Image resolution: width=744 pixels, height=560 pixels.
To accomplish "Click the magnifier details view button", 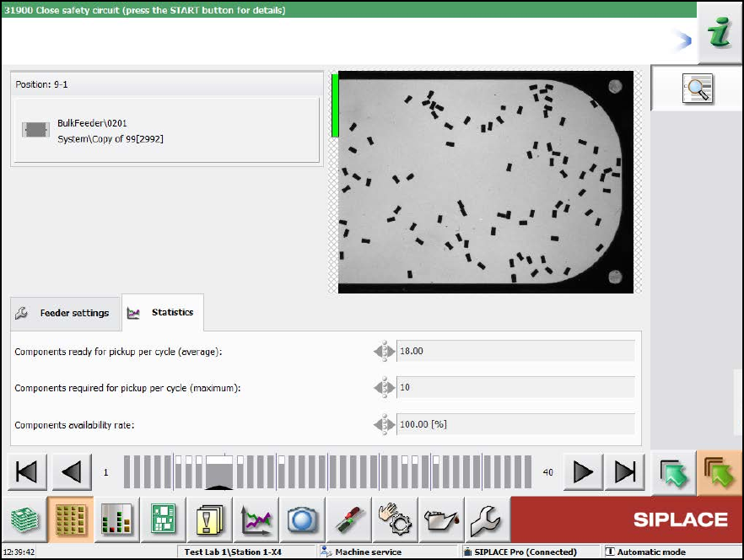I will click(x=697, y=89).
